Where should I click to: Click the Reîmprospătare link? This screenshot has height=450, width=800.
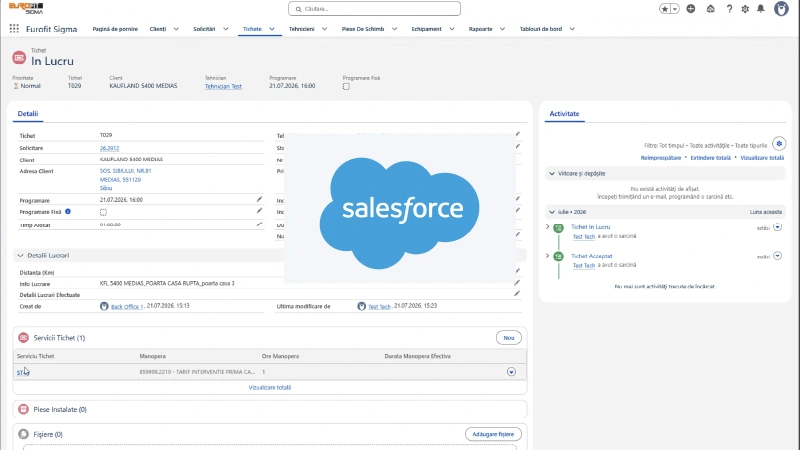[x=661, y=158]
